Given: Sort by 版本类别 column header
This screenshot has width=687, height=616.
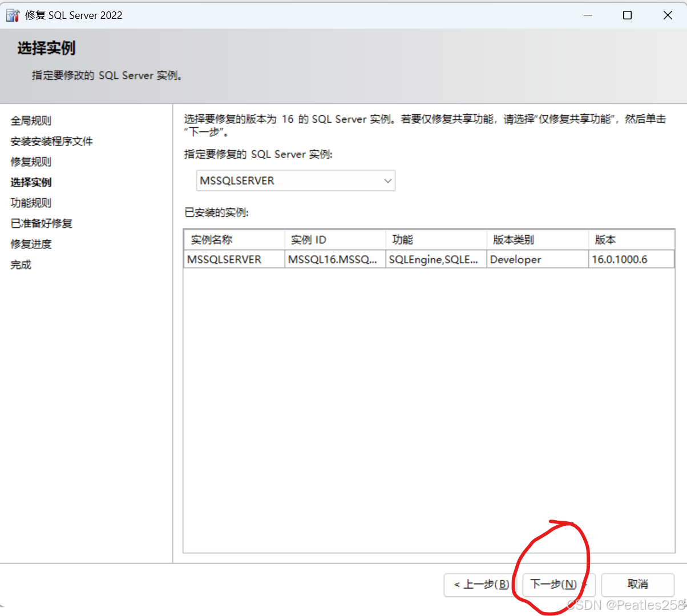Looking at the screenshot, I should click(x=538, y=240).
